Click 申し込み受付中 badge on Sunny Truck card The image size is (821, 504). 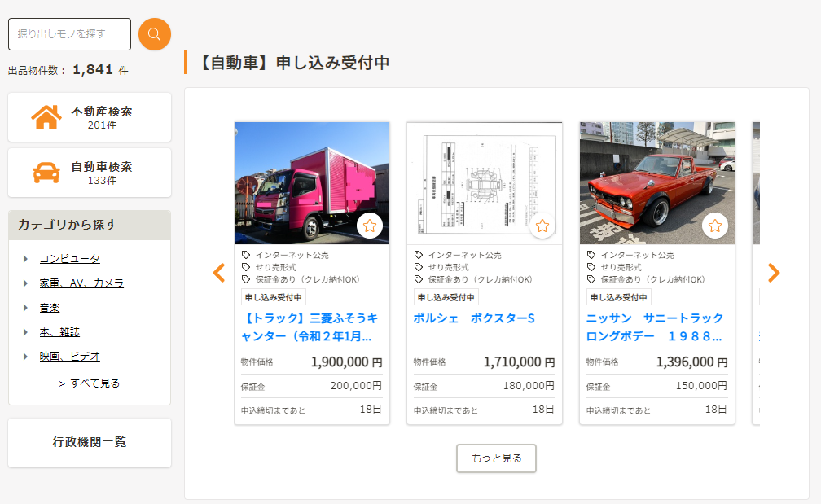tap(619, 297)
